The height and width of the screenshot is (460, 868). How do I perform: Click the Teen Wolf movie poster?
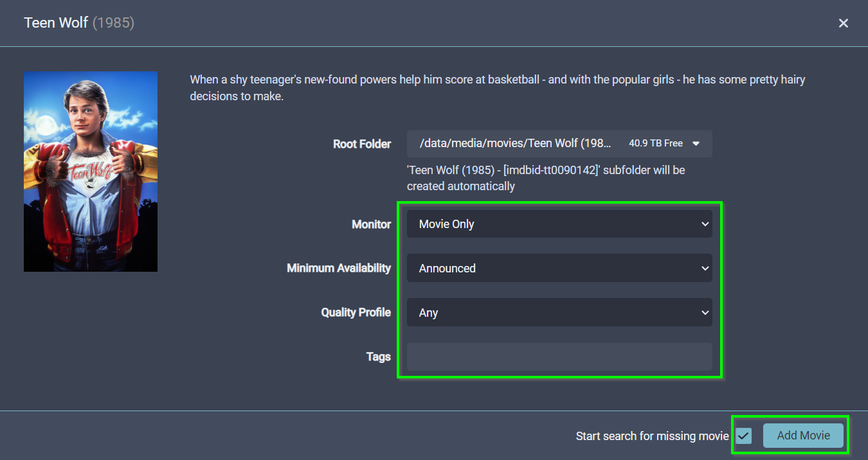pyautogui.click(x=91, y=171)
